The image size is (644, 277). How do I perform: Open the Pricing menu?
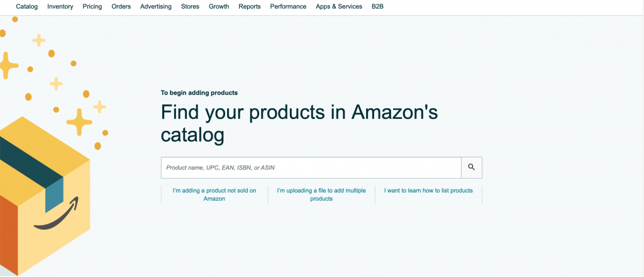pyautogui.click(x=92, y=6)
